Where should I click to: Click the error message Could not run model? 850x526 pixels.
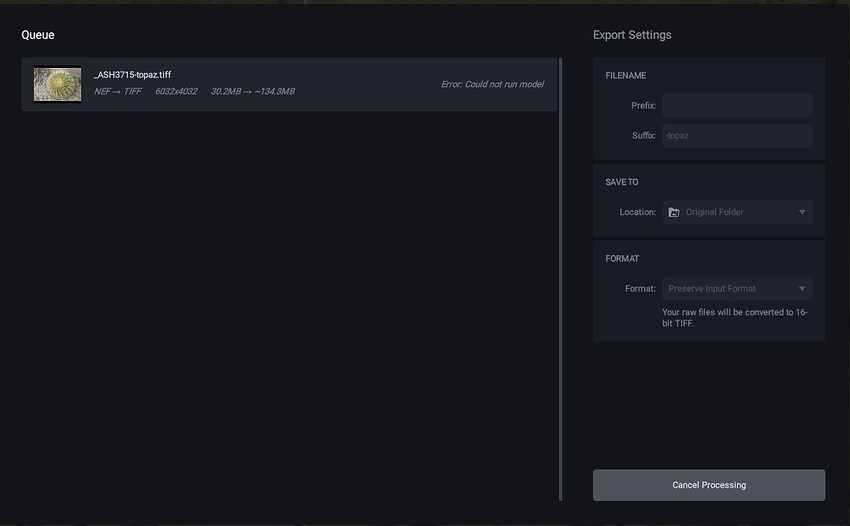pos(492,84)
